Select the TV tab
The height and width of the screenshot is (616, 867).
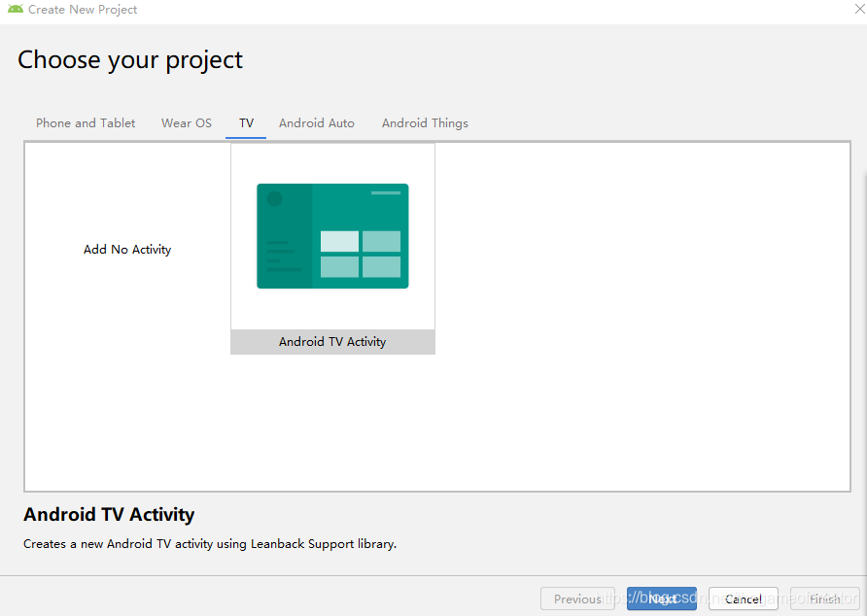click(246, 122)
